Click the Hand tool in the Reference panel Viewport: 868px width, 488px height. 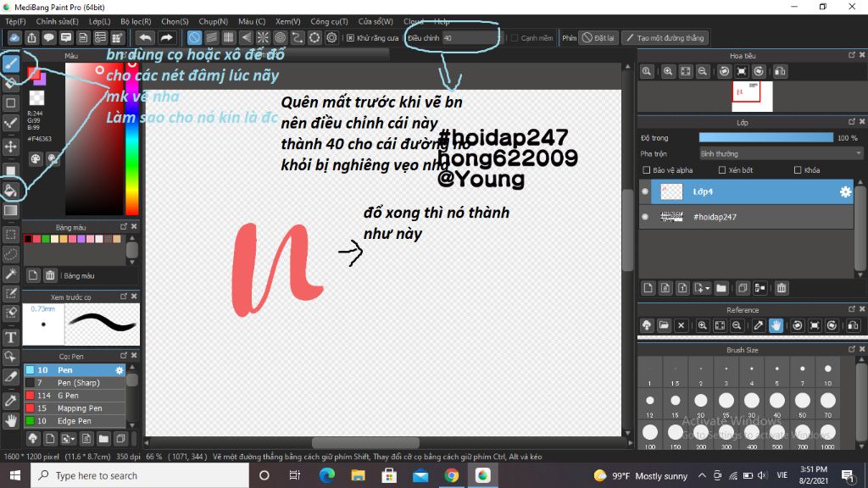(776, 325)
